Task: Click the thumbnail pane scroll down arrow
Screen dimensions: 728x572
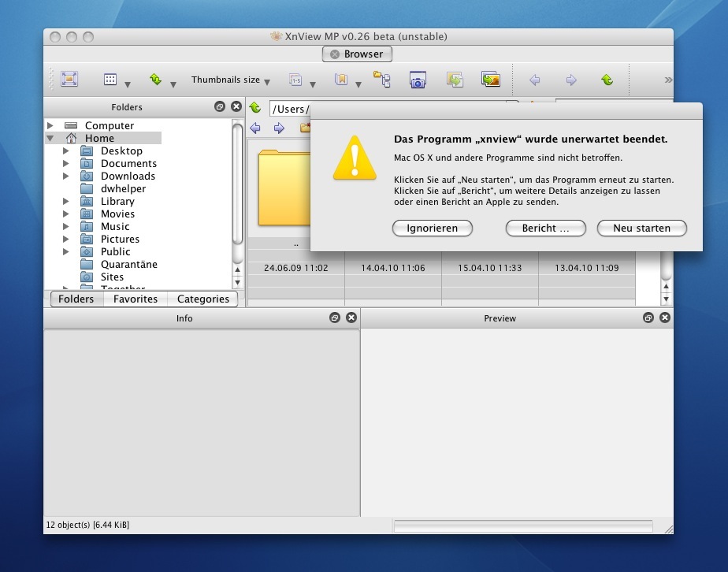Action: tap(667, 299)
